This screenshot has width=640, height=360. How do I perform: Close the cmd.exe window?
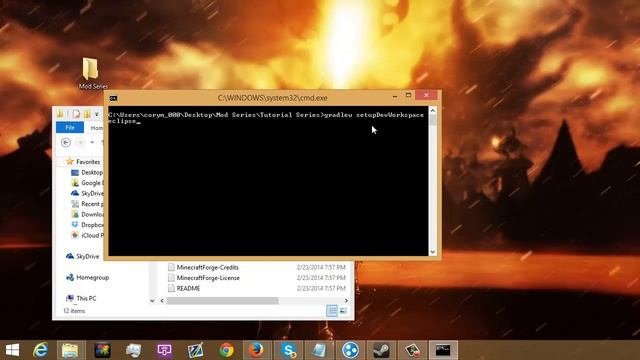pyautogui.click(x=426, y=96)
